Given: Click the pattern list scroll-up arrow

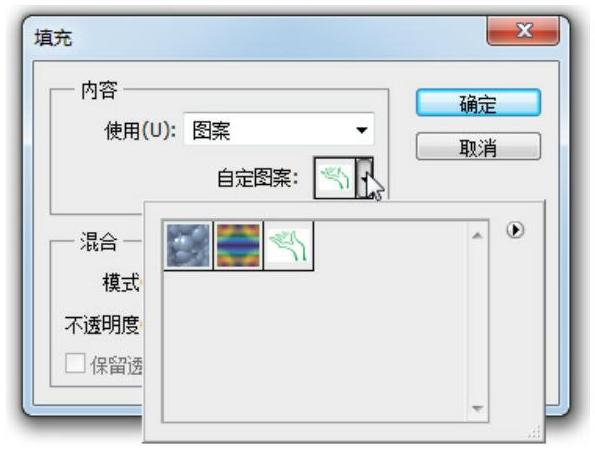Looking at the screenshot, I should pos(477,236).
